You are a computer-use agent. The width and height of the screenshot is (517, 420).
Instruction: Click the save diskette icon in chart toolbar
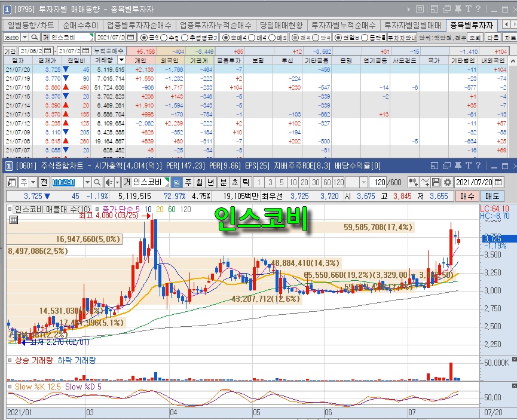436,182
